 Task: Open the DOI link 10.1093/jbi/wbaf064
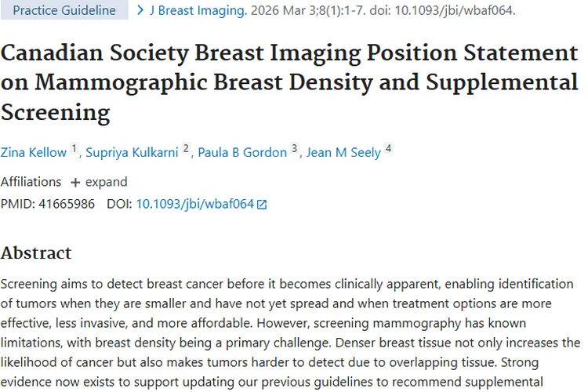point(194,204)
